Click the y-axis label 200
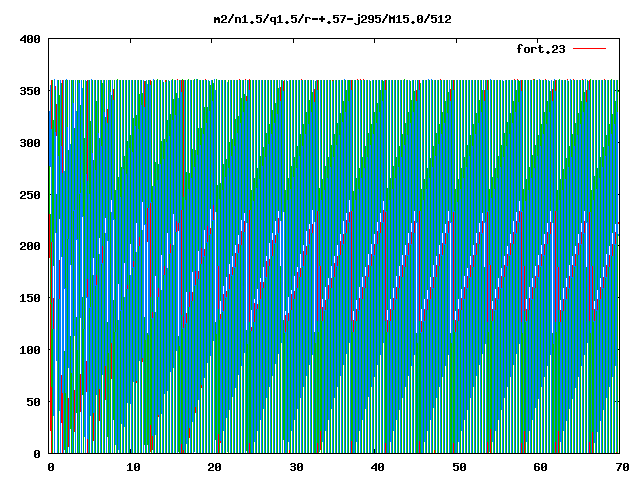 coord(30,246)
